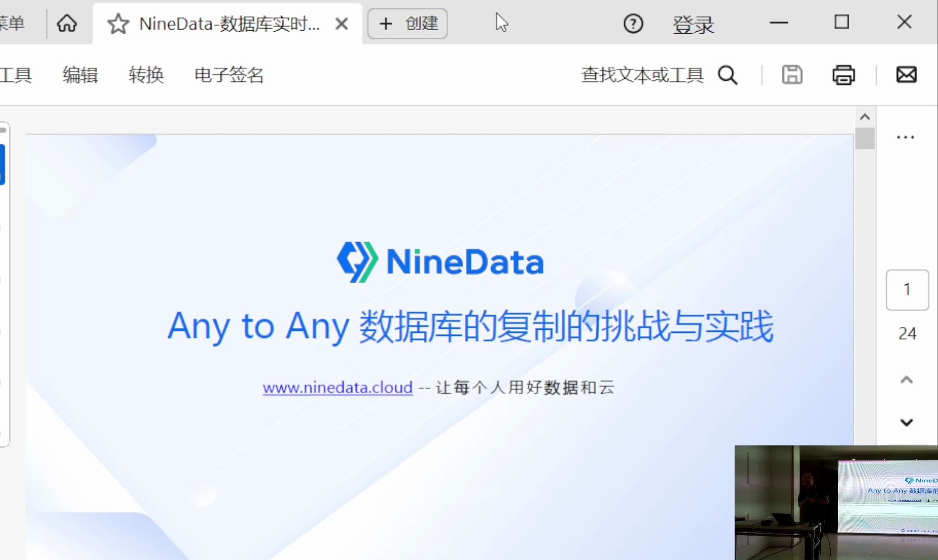
Task: Open the www.ninedata.cloud link
Action: click(338, 387)
